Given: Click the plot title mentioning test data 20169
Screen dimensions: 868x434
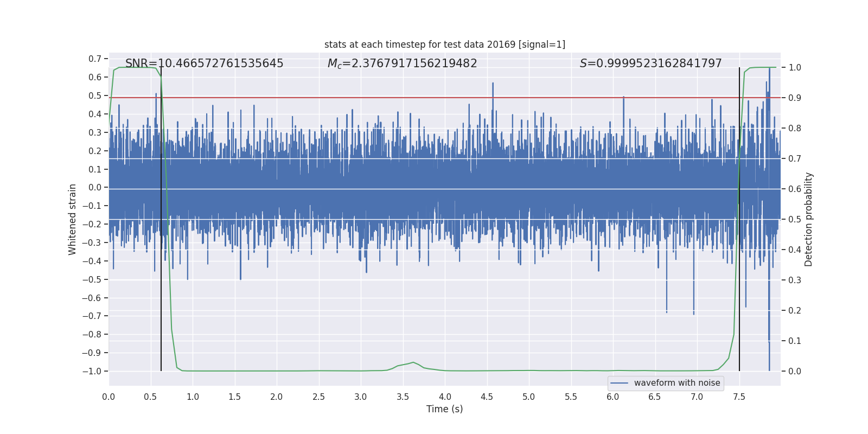Looking at the screenshot, I should pos(444,44).
